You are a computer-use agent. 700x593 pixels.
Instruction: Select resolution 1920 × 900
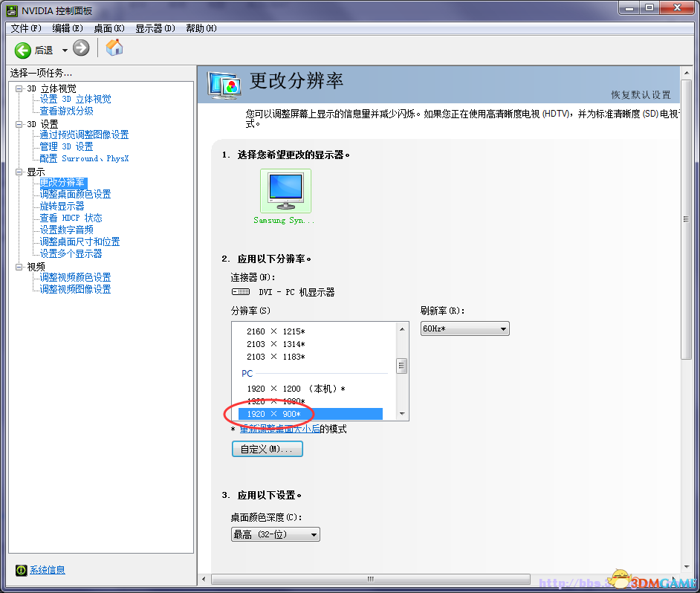(x=311, y=414)
